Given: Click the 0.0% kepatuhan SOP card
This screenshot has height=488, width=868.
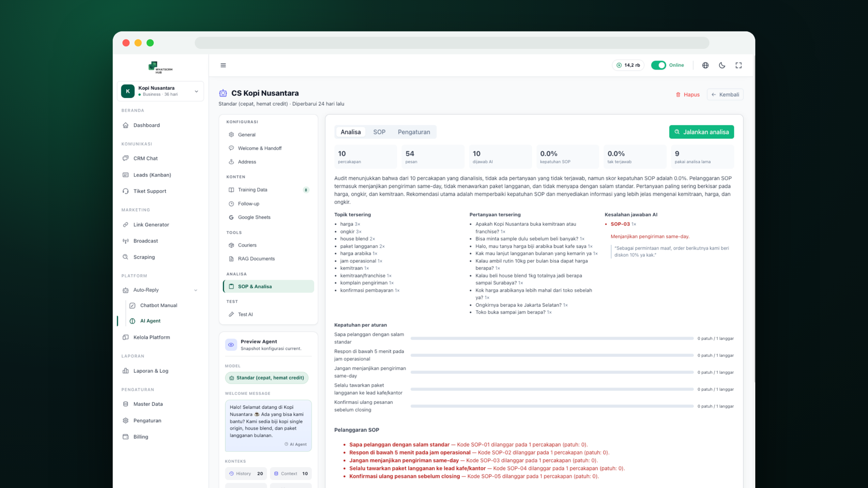Looking at the screenshot, I should (x=567, y=157).
